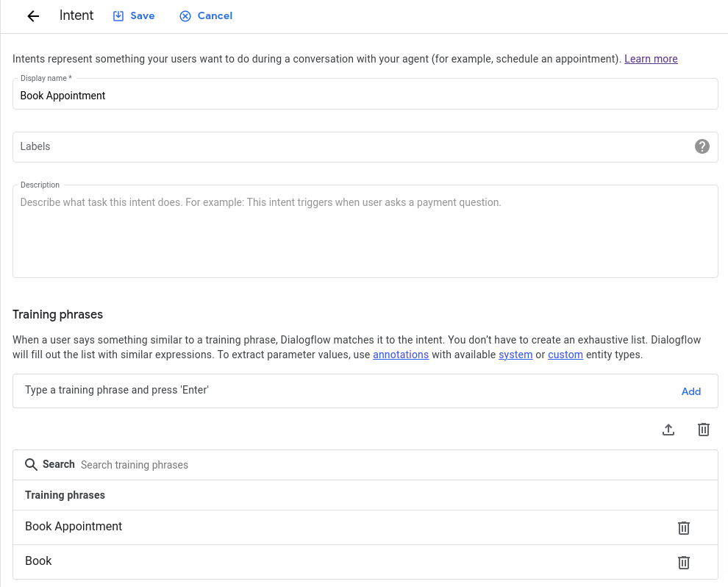Click Add to add training phrase
Image resolution: width=728 pixels, height=587 pixels.
tap(690, 391)
